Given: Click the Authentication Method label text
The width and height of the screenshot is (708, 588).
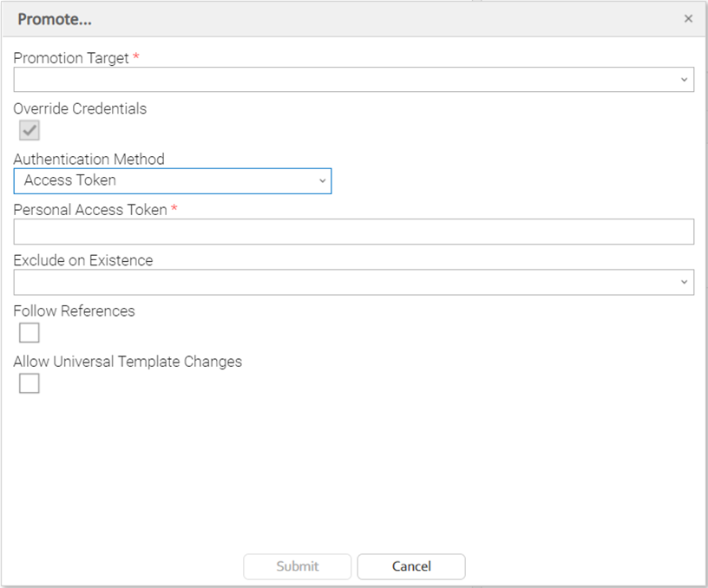Looking at the screenshot, I should (88, 160).
